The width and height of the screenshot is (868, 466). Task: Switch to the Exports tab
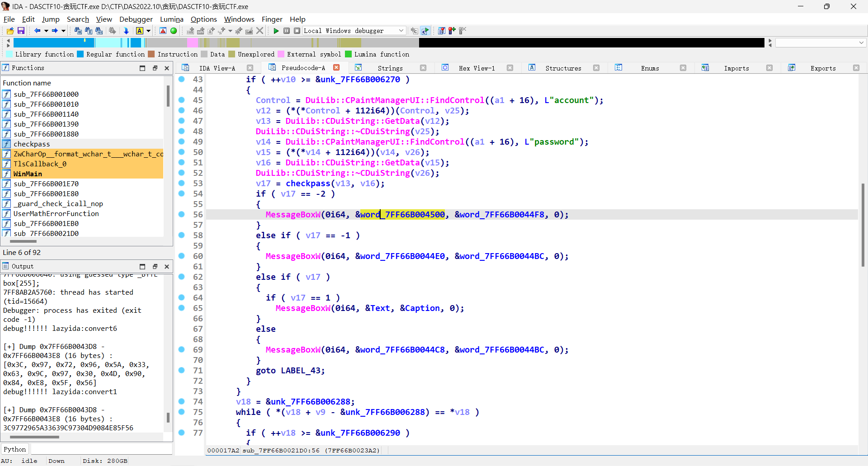pos(823,68)
